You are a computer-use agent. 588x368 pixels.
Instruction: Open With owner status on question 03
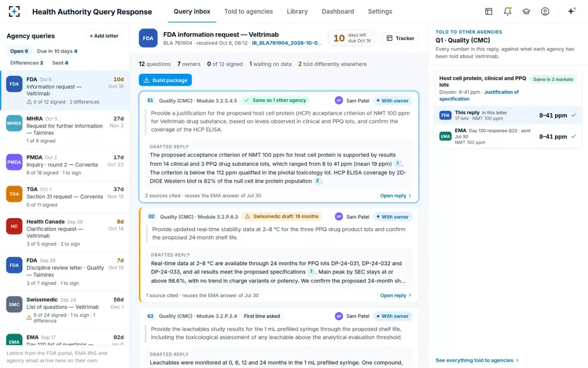[392, 316]
